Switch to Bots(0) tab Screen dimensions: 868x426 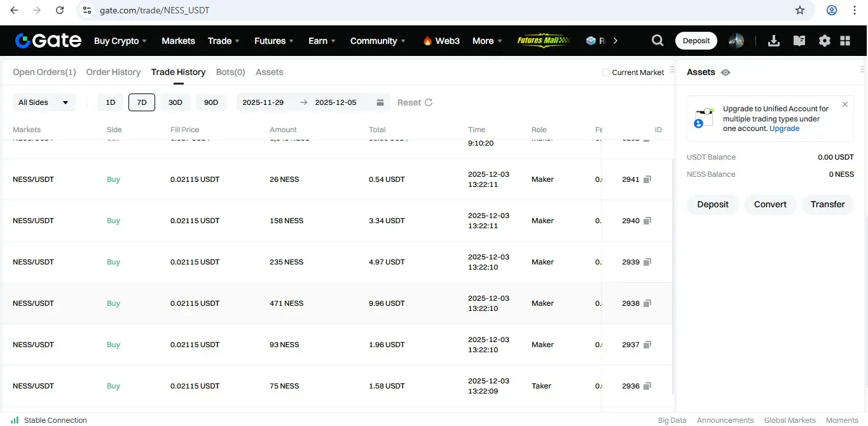(231, 72)
